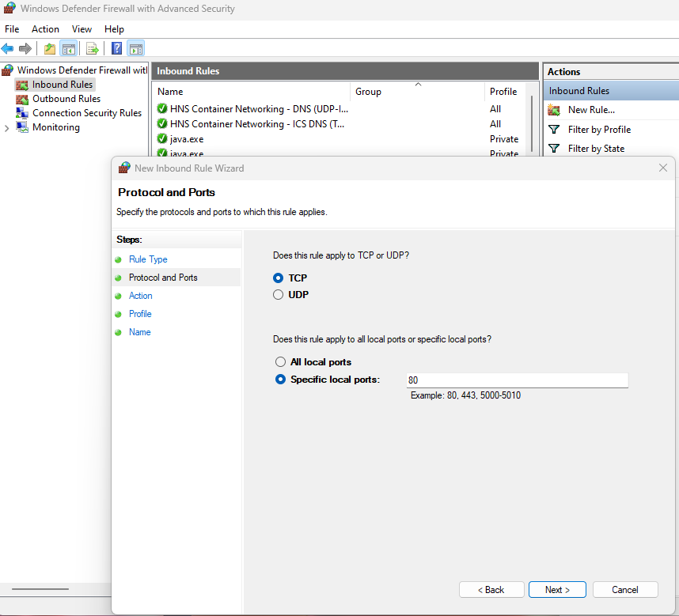Choose All local ports option
Screen dimensions: 679x616
click(x=279, y=362)
